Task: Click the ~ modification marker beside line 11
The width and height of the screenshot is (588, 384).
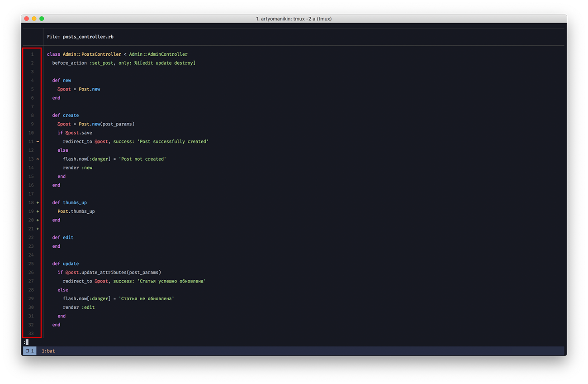Action: point(38,141)
